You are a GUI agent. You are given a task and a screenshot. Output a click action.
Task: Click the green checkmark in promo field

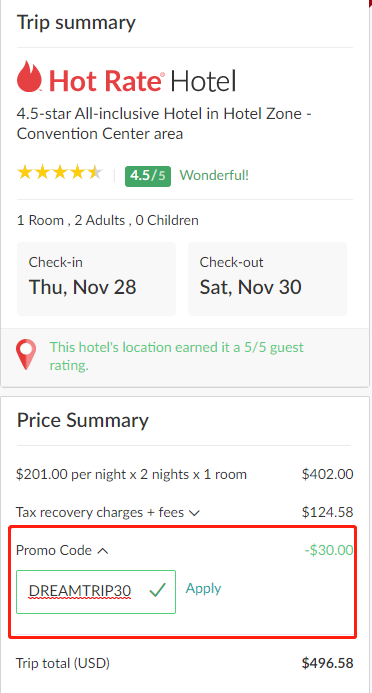point(157,590)
